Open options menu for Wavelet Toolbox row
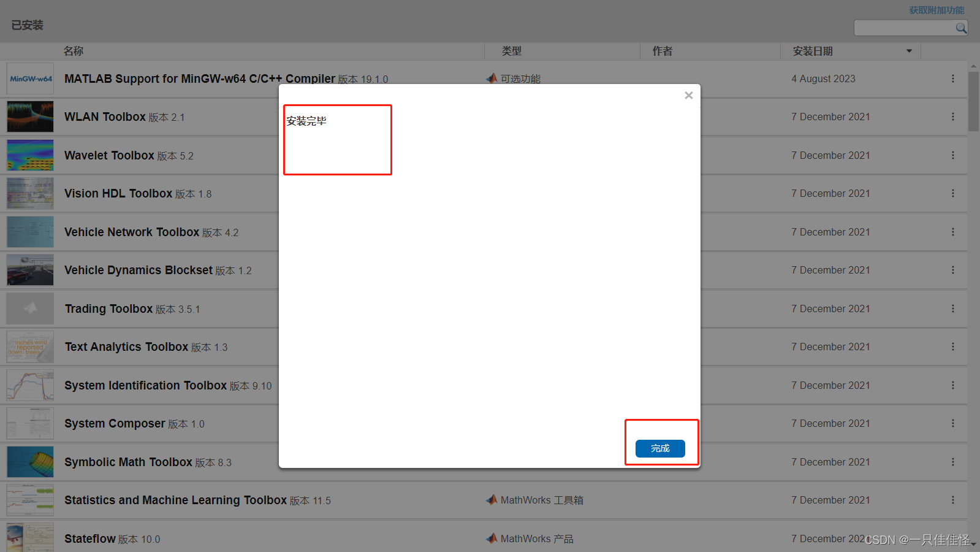This screenshot has width=980, height=552. pos(953,155)
